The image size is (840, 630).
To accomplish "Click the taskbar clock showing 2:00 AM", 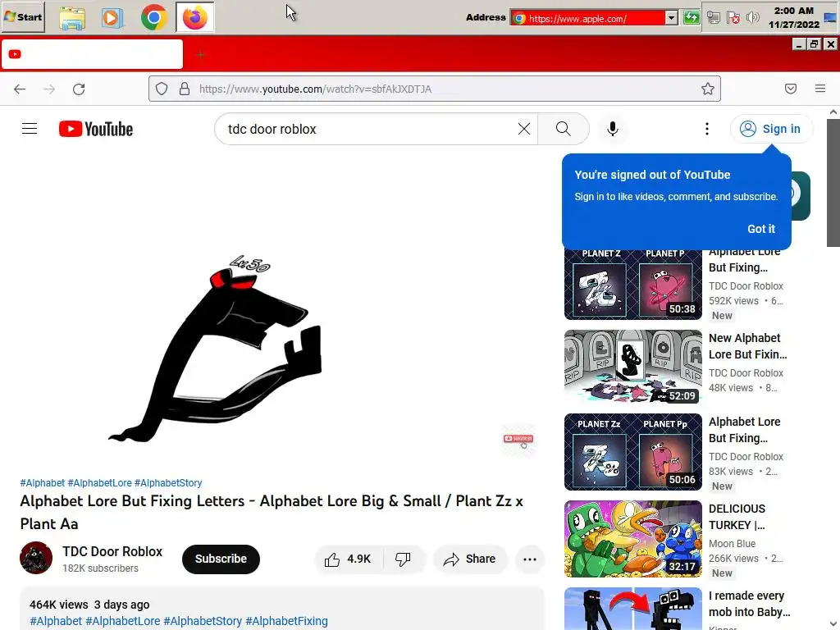I will pos(794,17).
